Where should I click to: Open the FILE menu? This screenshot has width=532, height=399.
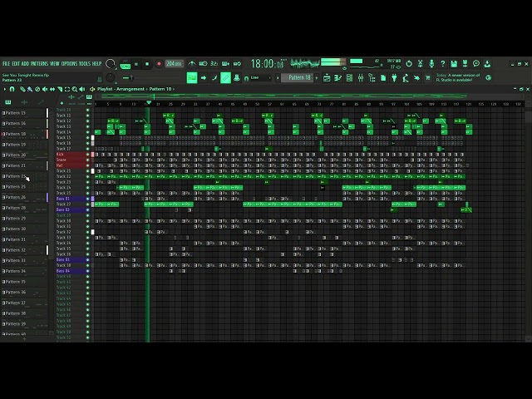pyautogui.click(x=7, y=64)
